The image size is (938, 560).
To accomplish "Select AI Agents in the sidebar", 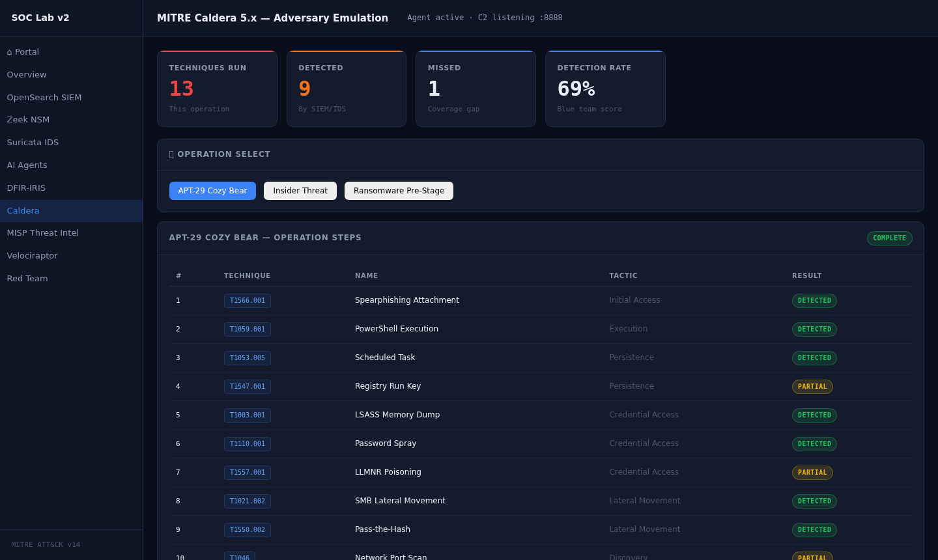I will tap(71, 165).
